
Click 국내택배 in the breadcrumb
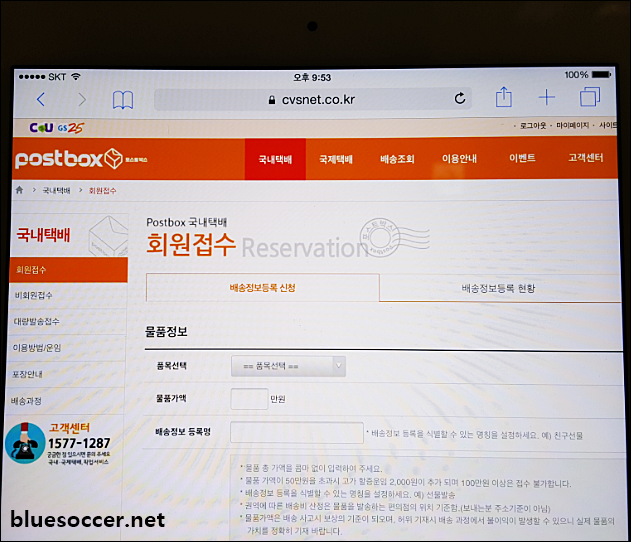56,190
